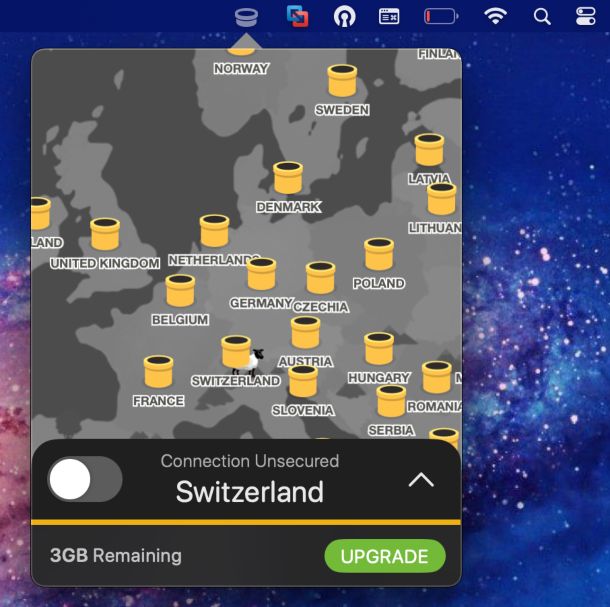This screenshot has width=610, height=607.
Task: Select the France tunnel
Action: 158,372
